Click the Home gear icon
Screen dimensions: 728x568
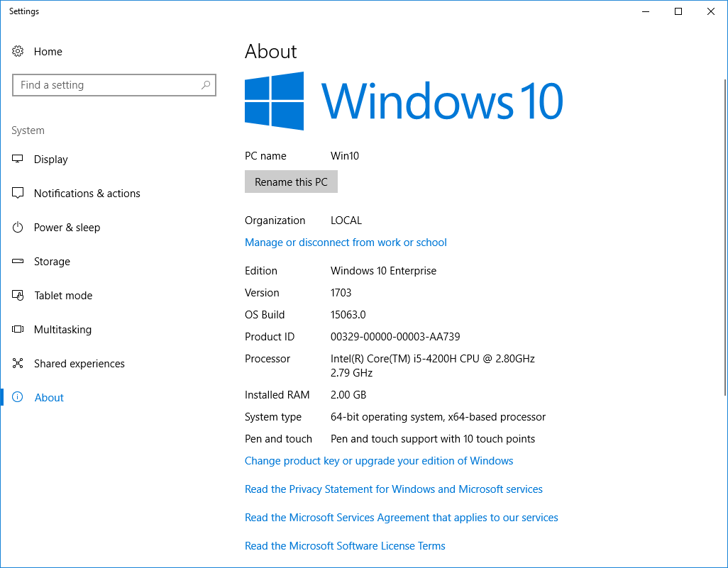18,51
